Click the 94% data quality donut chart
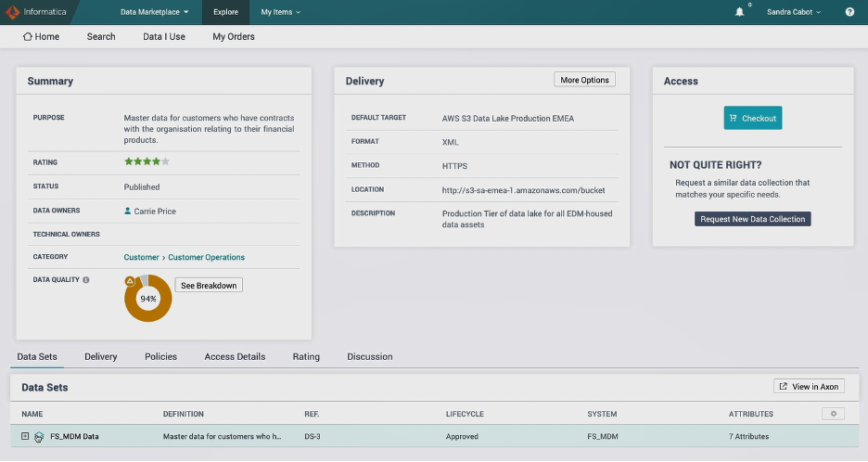The height and width of the screenshot is (462, 868). [x=148, y=300]
